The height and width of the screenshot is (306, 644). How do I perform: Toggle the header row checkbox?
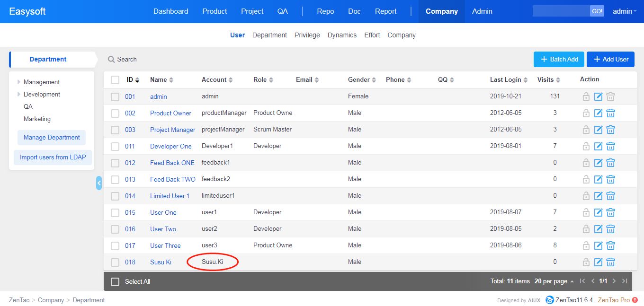point(115,80)
